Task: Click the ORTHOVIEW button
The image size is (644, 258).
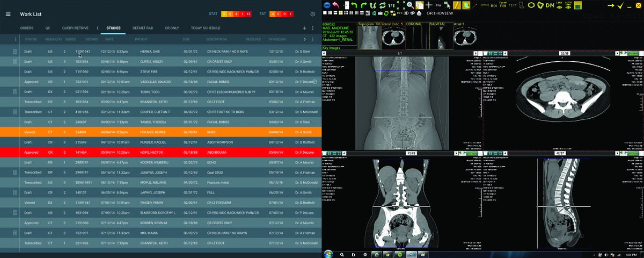Action: (x=440, y=13)
